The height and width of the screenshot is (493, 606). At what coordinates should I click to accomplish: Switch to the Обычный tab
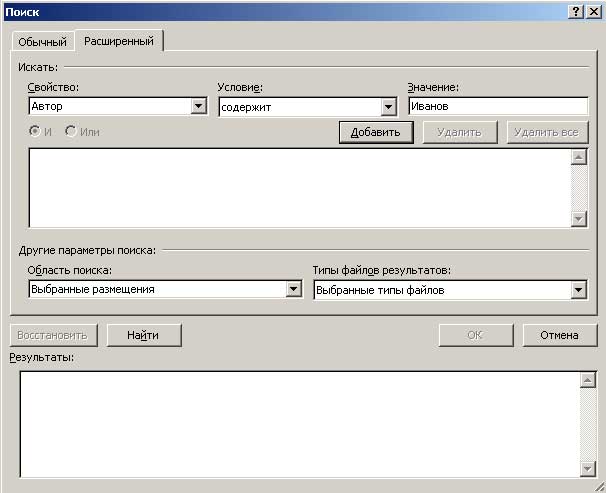(42, 42)
